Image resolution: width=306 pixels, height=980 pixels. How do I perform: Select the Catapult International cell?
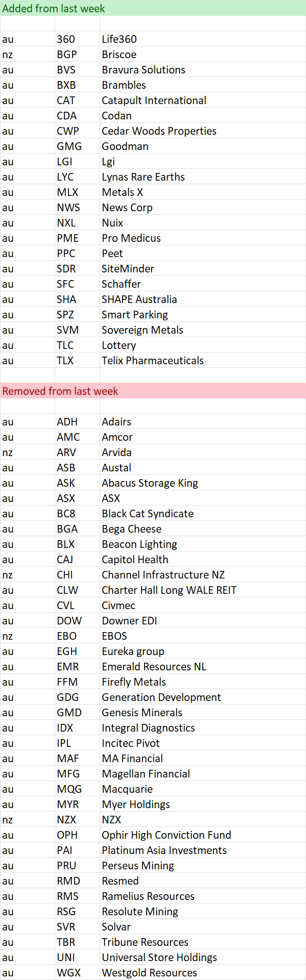[203, 100]
